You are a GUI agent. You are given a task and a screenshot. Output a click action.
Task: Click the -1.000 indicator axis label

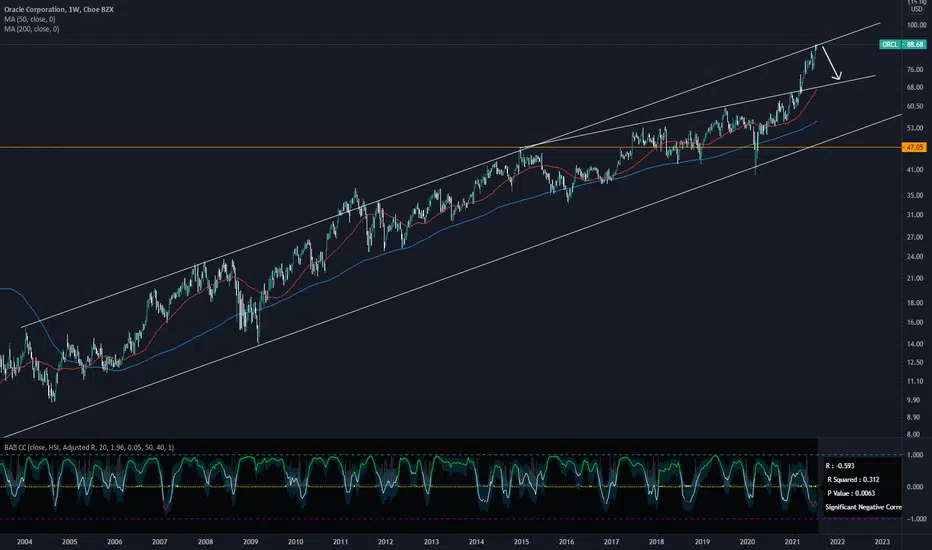(914, 519)
